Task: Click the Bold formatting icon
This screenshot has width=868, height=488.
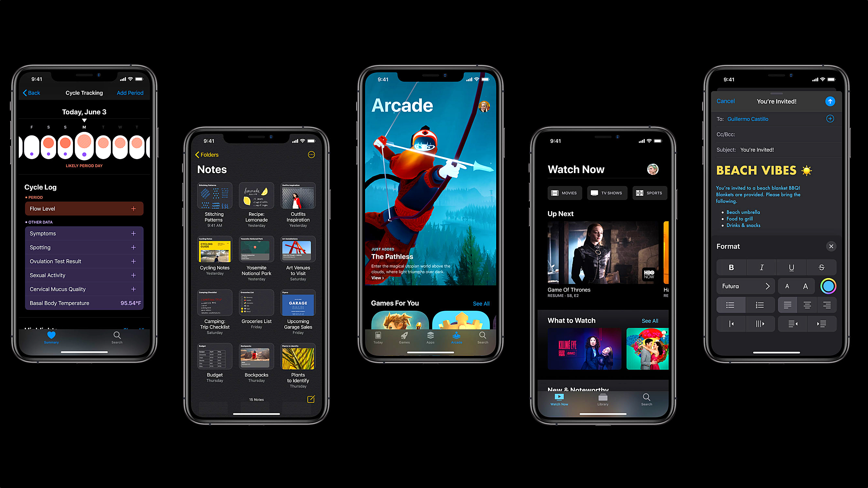Action: 730,267
